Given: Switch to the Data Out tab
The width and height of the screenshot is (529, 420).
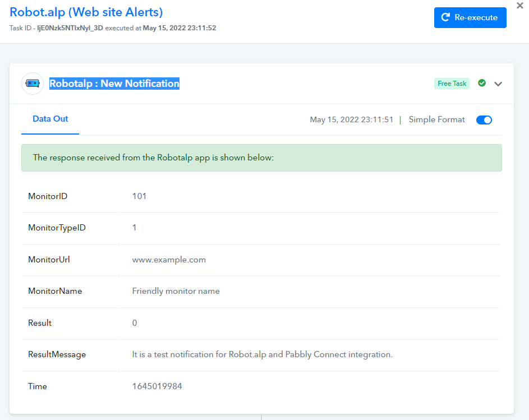Looking at the screenshot, I should point(50,119).
